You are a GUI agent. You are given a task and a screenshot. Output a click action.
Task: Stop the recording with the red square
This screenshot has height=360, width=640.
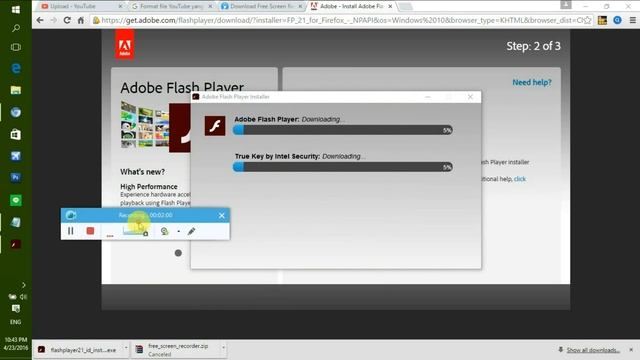[90, 231]
